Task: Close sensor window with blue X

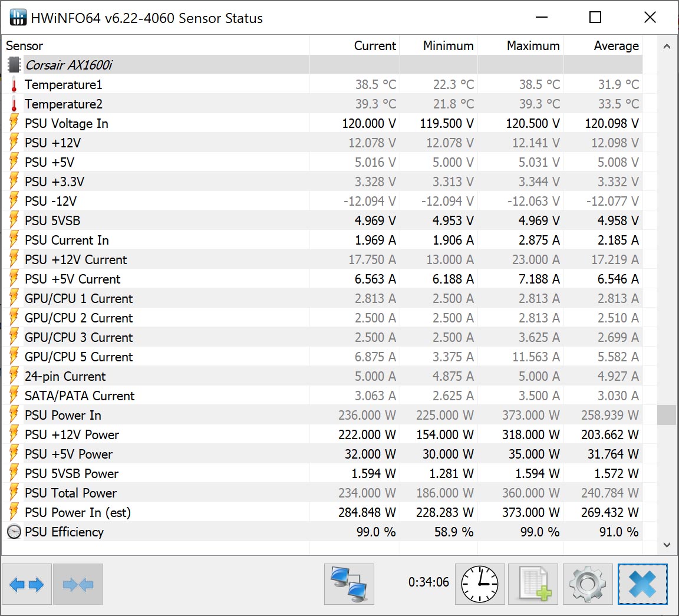Action: pyautogui.click(x=642, y=584)
